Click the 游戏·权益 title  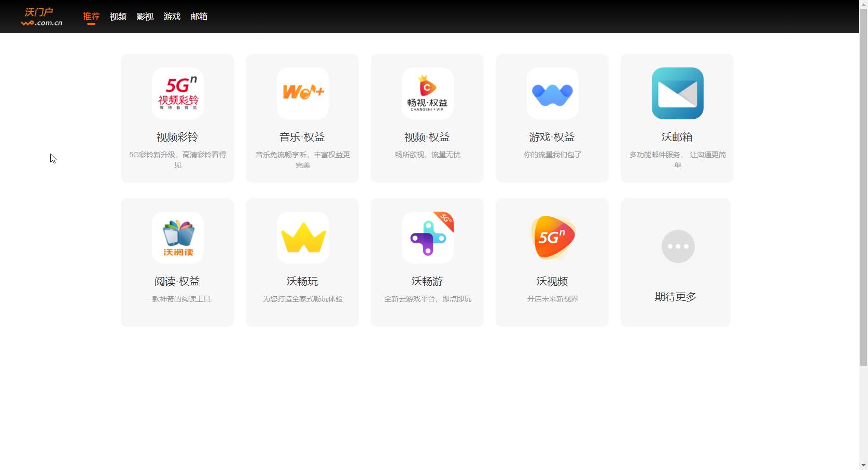[552, 137]
